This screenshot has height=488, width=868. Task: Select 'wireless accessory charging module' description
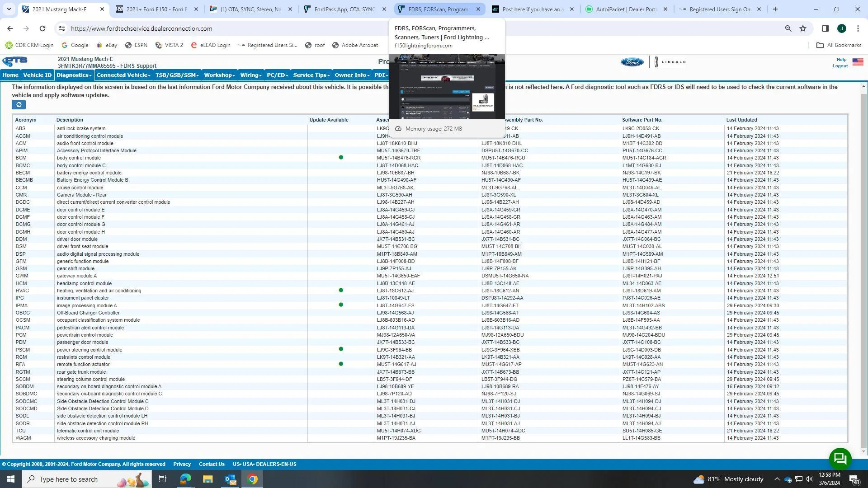click(x=96, y=438)
